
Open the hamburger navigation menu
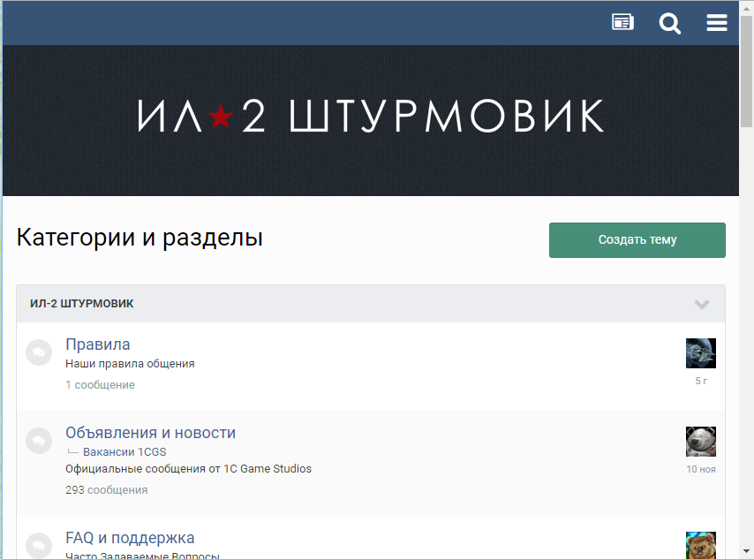(x=717, y=23)
